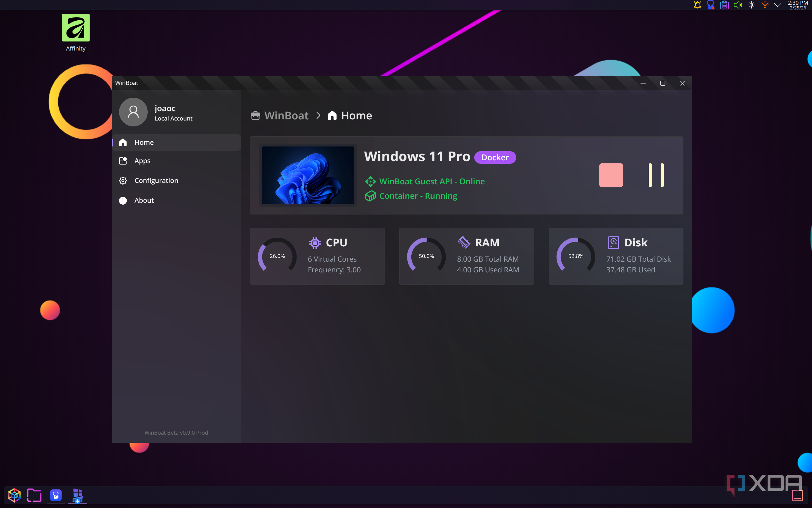The width and height of the screenshot is (812, 508).
Task: Minimize the WinBoat window
Action: pyautogui.click(x=643, y=83)
